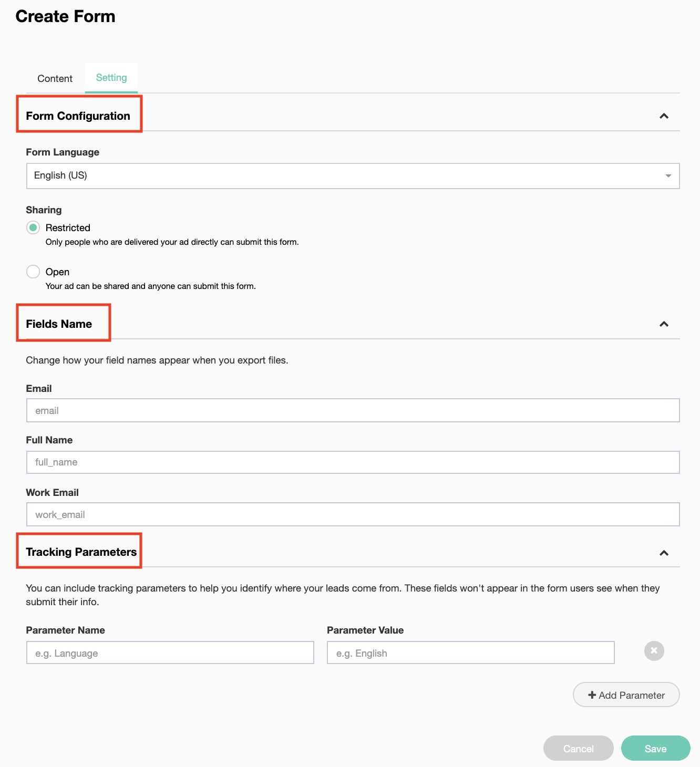Viewport: 700px width, 767px height.
Task: Select the Restricted sharing option
Action: click(33, 227)
